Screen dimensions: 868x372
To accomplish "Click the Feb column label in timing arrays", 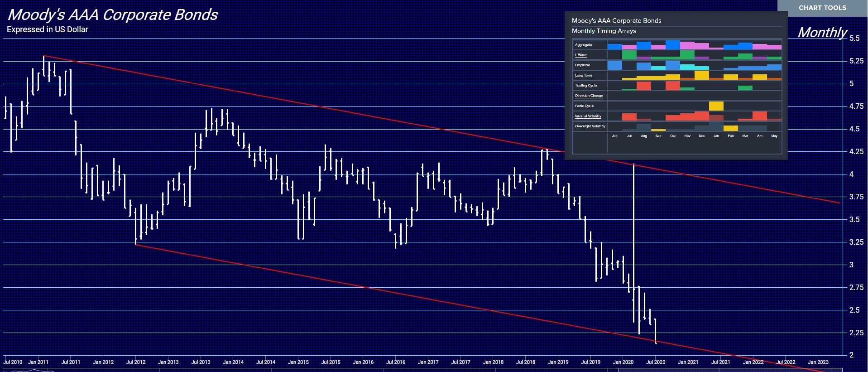I will point(730,136).
